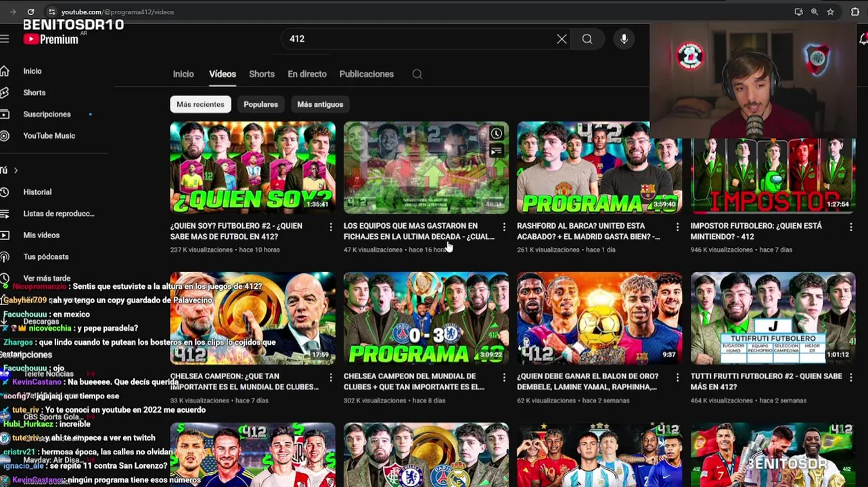868x487 pixels.
Task: Switch to the Inicio channel tab
Action: [x=183, y=74]
